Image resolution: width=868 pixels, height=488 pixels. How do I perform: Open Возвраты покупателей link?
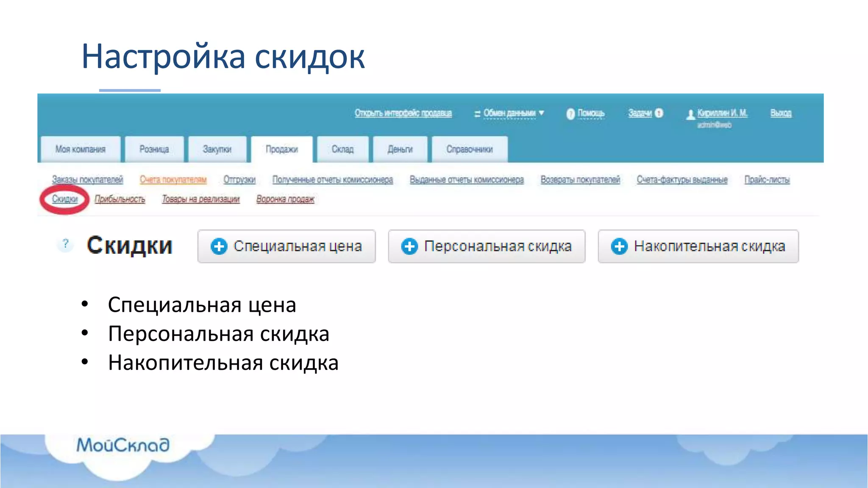click(580, 180)
